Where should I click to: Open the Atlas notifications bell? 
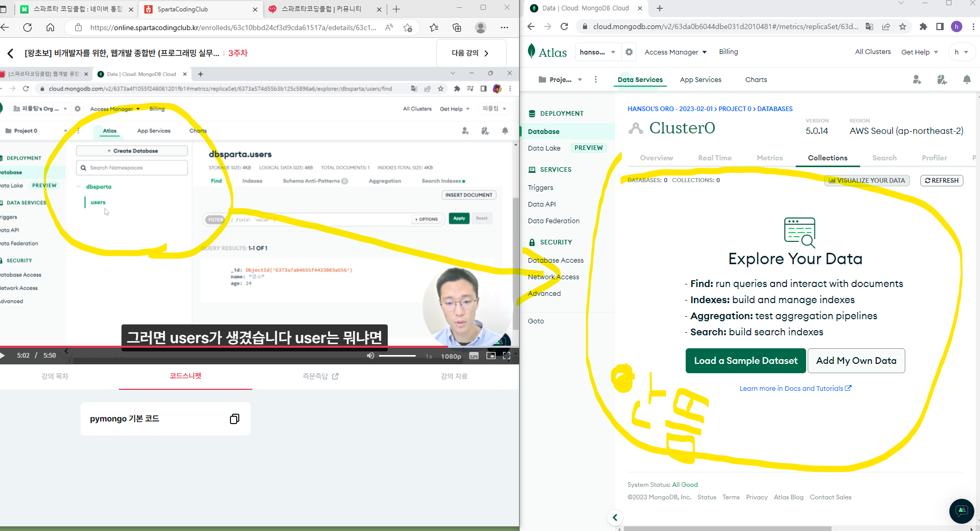pos(967,79)
